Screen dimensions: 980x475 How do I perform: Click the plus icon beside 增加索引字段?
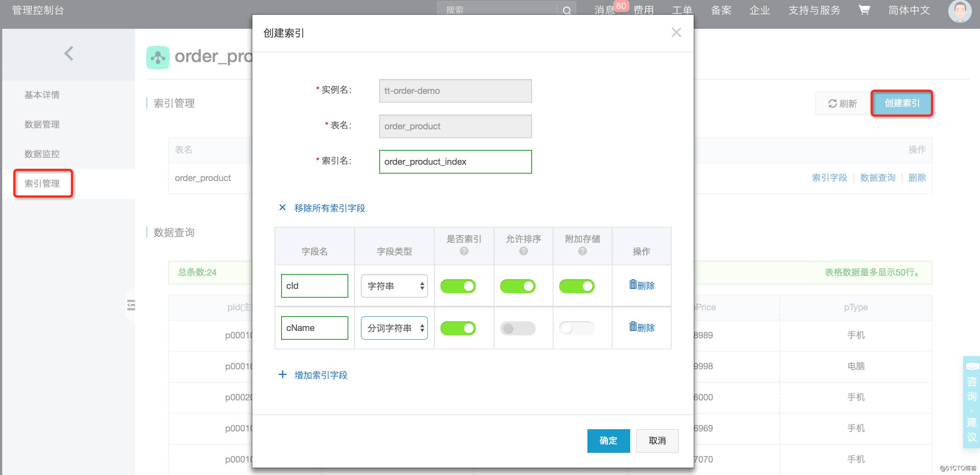282,375
